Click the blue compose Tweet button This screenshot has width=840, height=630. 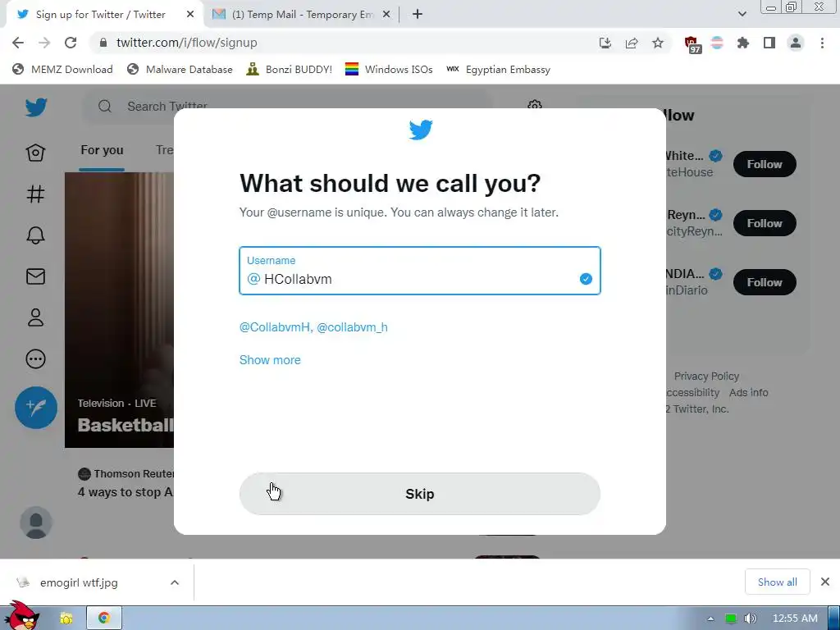pyautogui.click(x=36, y=407)
